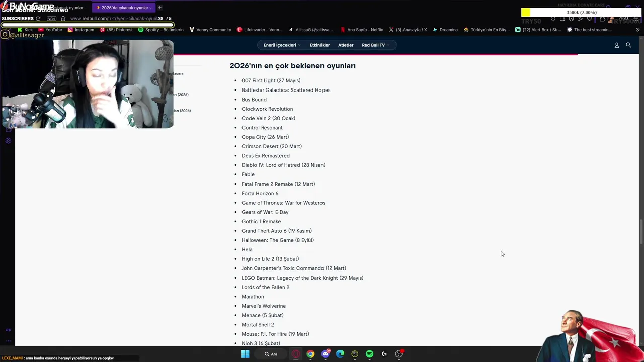Click the site lock icon in address bar
Viewport: 644px width, 362px height.
coord(63,19)
